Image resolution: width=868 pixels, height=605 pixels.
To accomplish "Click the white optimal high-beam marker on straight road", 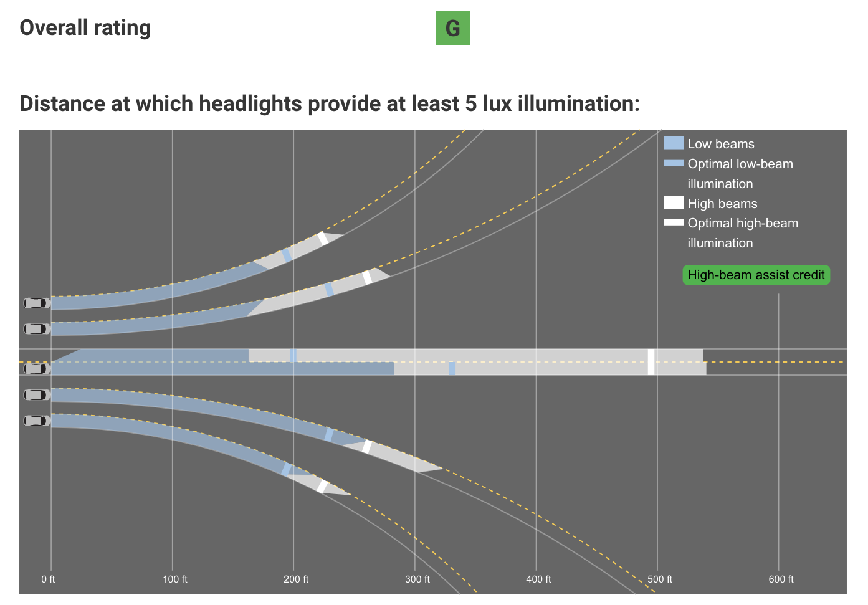I will (651, 362).
